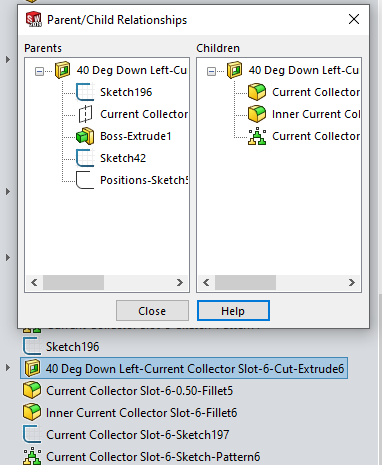This screenshot has height=465, width=382.
Task: Select the Boss-Extrude1 feature icon
Action: (85, 136)
